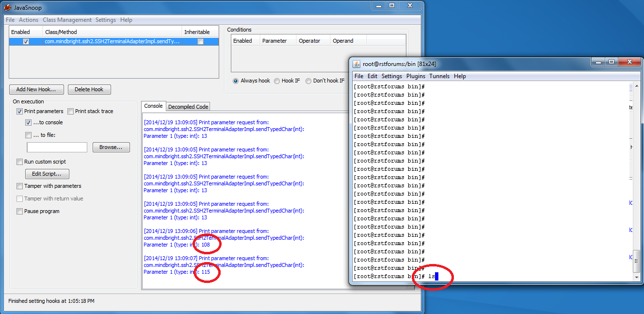The width and height of the screenshot is (644, 314).
Task: Click the Browse button for output file
Action: pyautogui.click(x=111, y=147)
